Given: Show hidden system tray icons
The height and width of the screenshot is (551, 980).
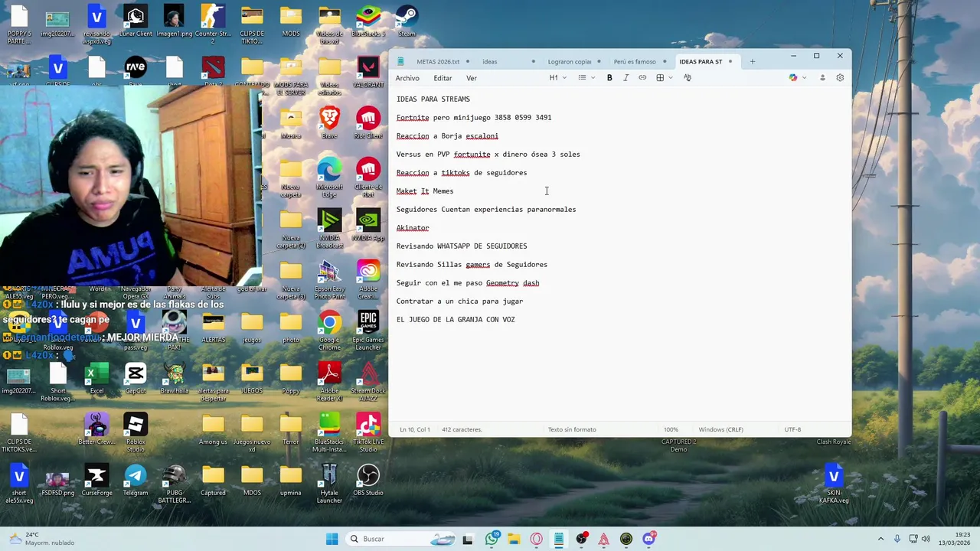Looking at the screenshot, I should point(880,539).
